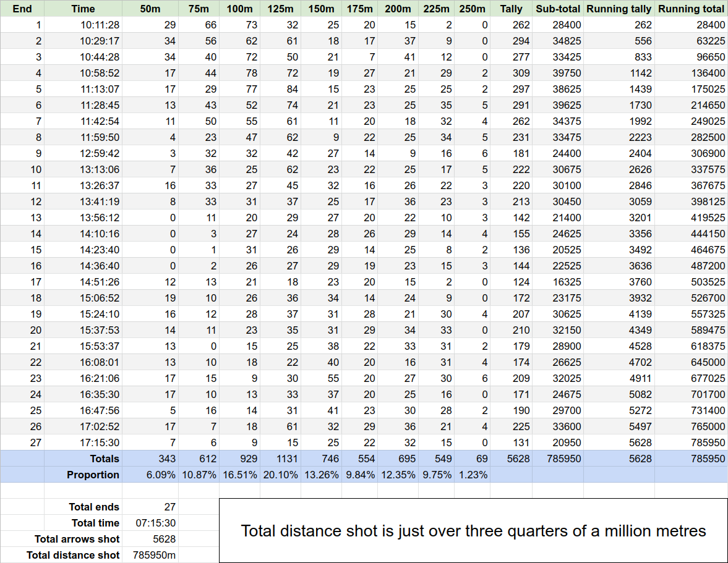The image size is (728, 563).
Task: Select the "Time" column header
Action: tap(84, 9)
